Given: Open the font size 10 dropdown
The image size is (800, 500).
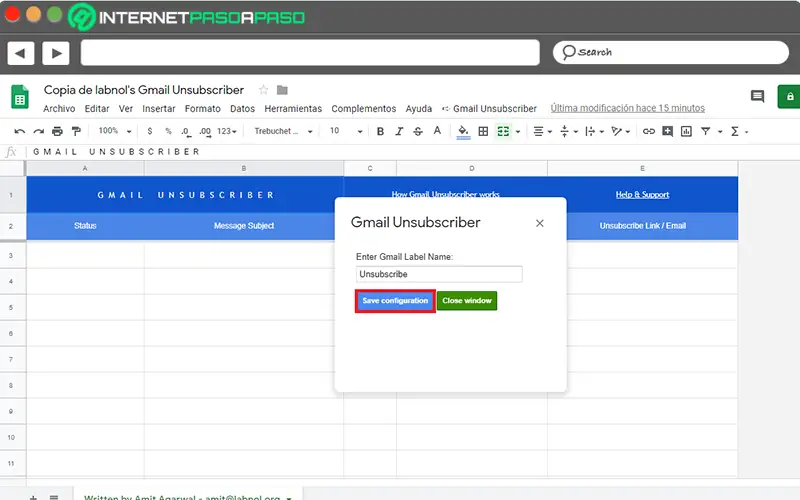Looking at the screenshot, I should tap(346, 132).
